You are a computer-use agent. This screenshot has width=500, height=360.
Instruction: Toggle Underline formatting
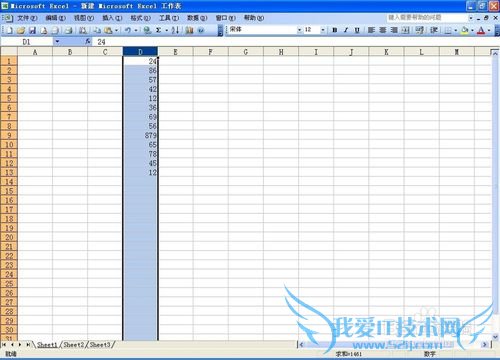(x=357, y=30)
